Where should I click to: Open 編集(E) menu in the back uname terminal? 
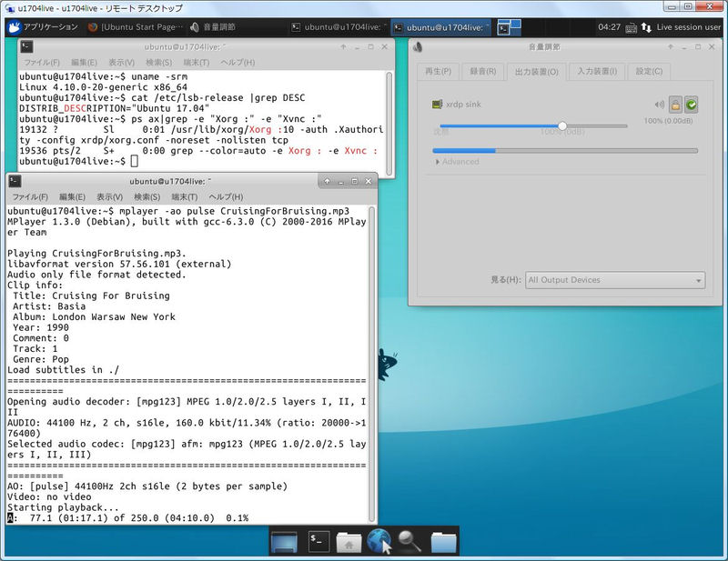coord(84,62)
